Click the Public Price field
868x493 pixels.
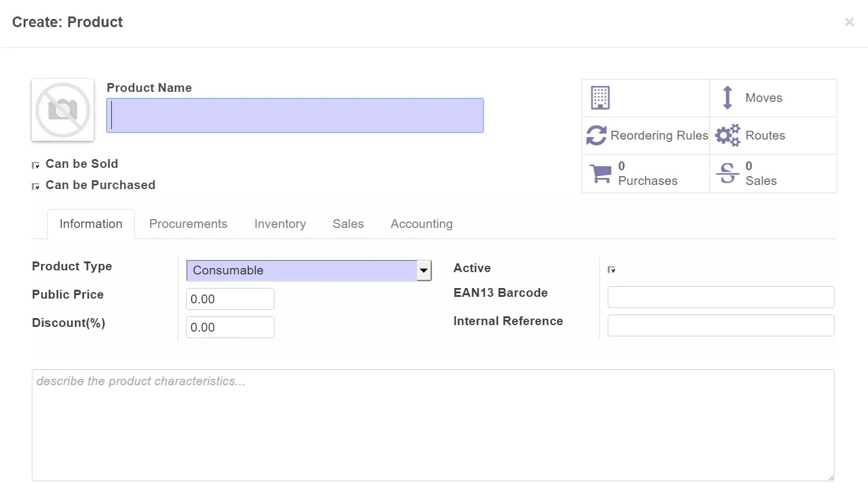click(230, 299)
